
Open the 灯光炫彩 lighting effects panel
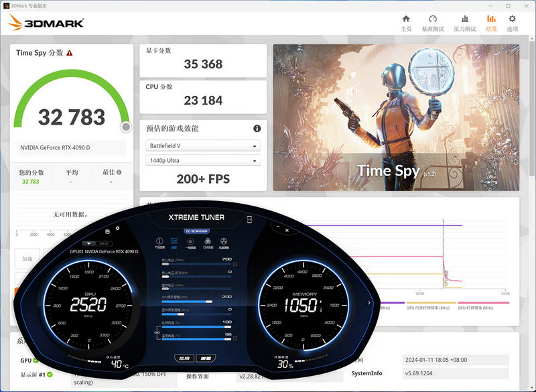tap(208, 241)
